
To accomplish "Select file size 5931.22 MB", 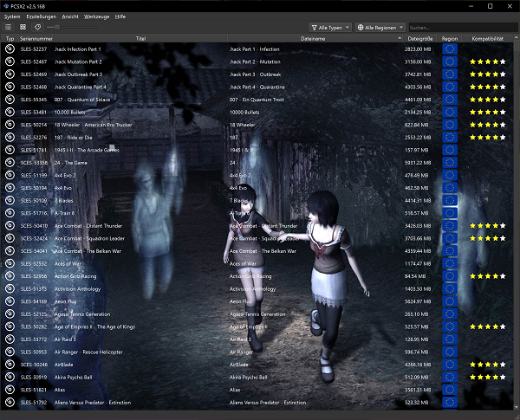I will (x=418, y=163).
